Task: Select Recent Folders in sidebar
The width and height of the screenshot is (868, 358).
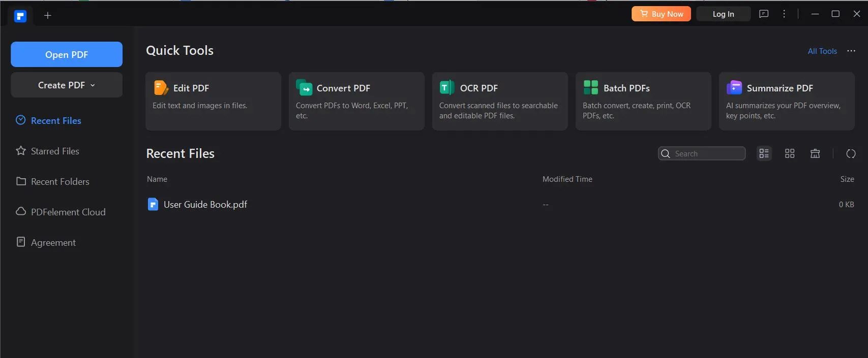Action: 60,181
